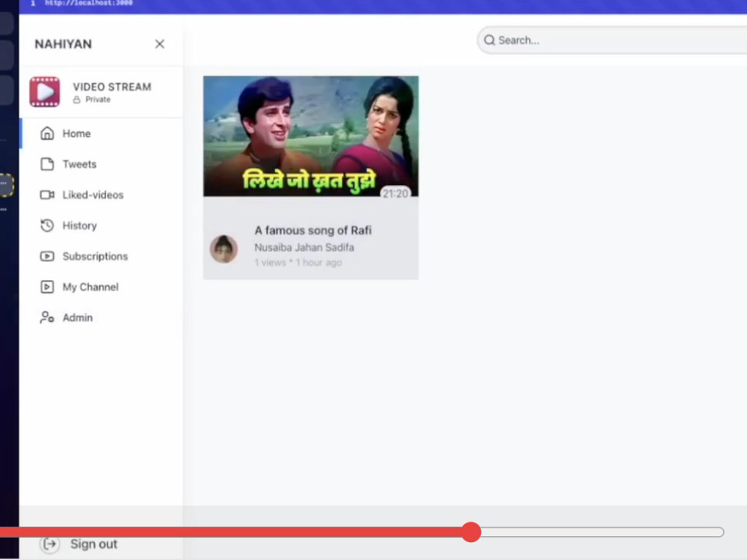Click the Subscriptions play icon
The image size is (747, 560).
pos(46,256)
